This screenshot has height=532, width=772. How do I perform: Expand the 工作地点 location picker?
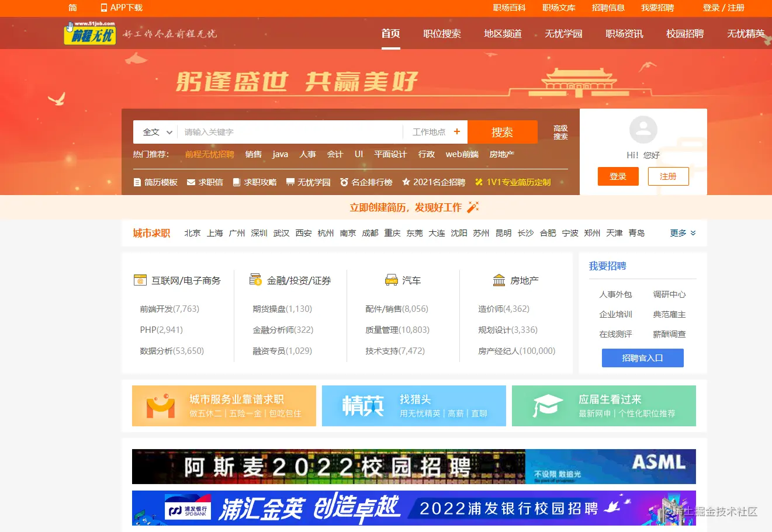[436, 132]
